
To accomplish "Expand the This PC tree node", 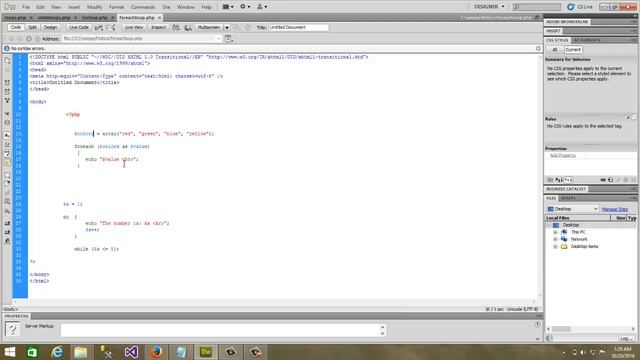I will (x=555, y=232).
